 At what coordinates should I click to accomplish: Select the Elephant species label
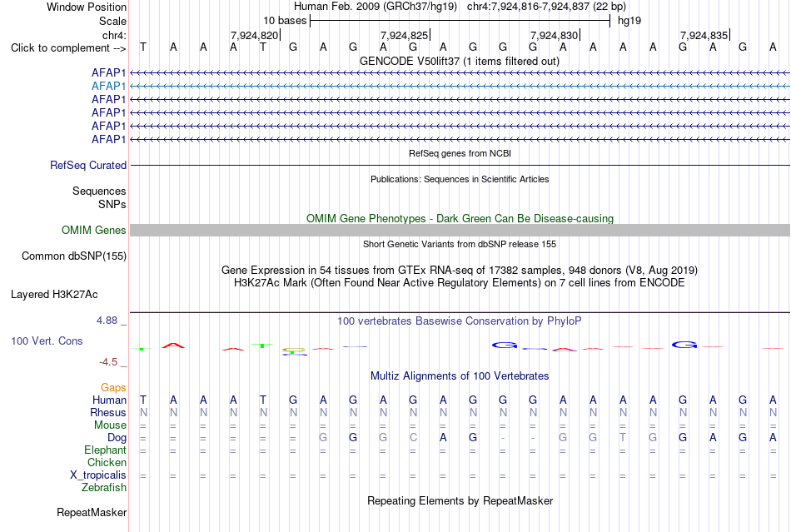click(x=105, y=450)
